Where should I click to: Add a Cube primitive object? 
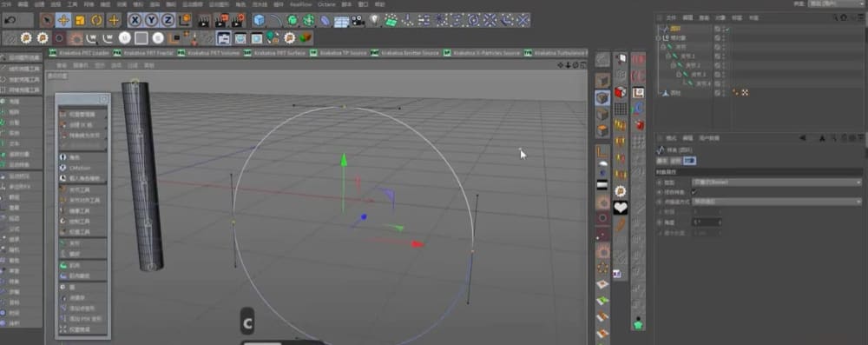tap(259, 21)
